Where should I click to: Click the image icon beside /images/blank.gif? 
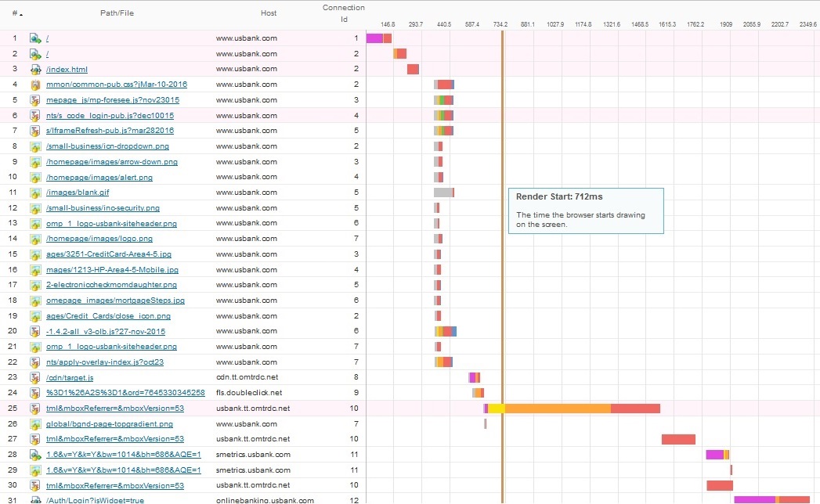coord(35,193)
